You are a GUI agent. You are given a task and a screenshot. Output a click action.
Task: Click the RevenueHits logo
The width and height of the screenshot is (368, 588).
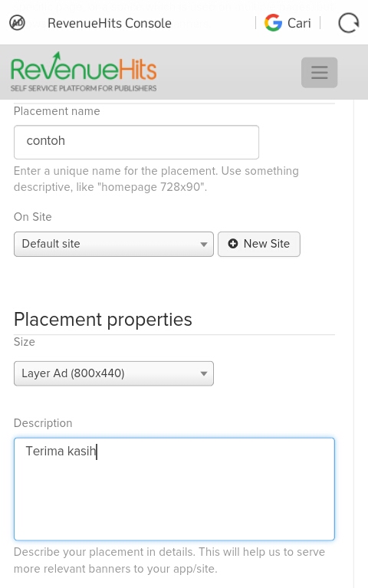pos(84,71)
